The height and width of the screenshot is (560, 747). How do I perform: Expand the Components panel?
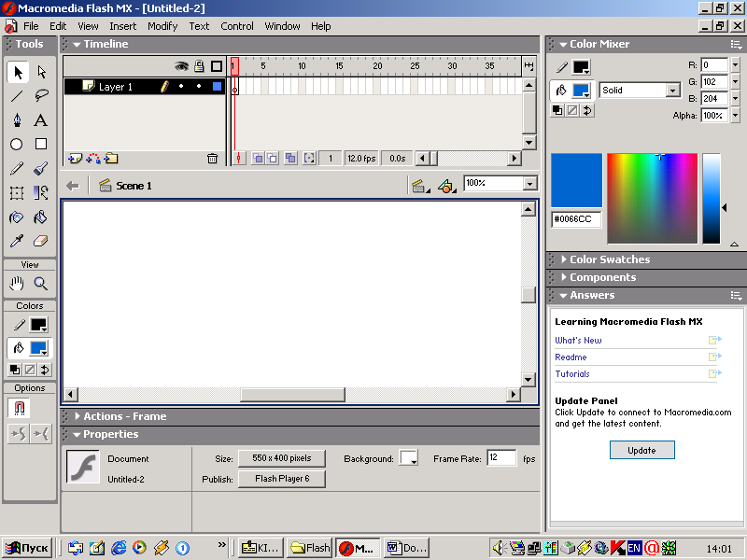[564, 277]
